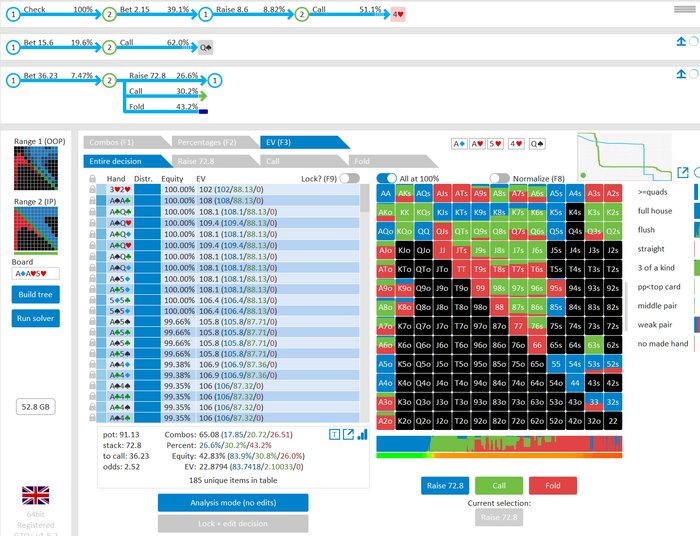This screenshot has width=700, height=536.
Task: Click green arrow after Call 30.2%
Action: point(203,96)
